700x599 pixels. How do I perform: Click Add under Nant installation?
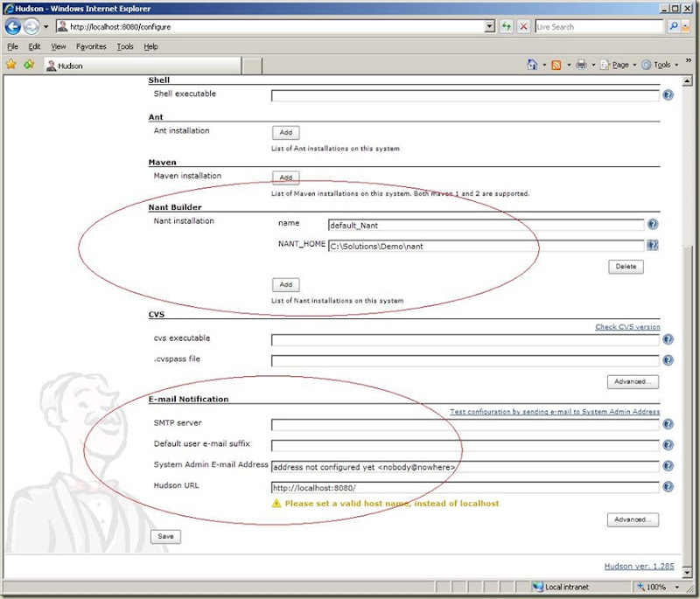286,284
